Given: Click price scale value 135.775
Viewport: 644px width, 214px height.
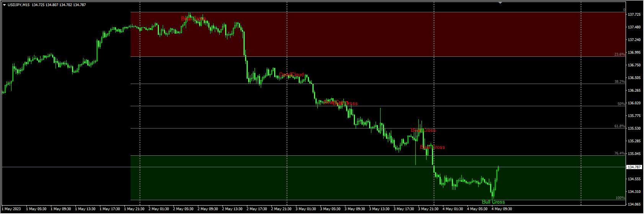Looking at the screenshot, I should [634, 116].
